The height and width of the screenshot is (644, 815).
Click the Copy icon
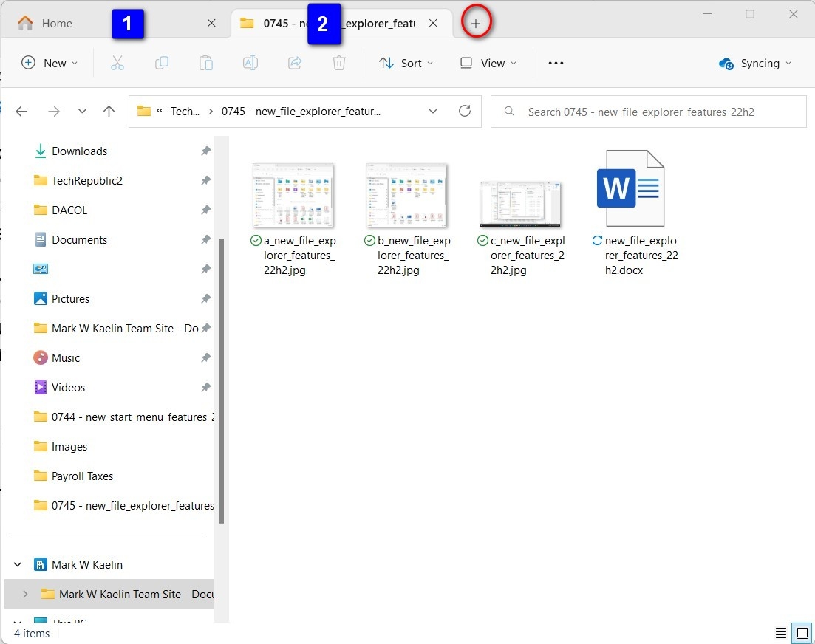point(162,63)
